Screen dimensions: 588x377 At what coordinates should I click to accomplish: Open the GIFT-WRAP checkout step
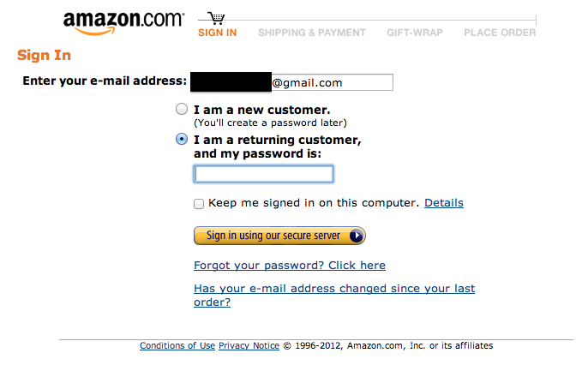414,33
